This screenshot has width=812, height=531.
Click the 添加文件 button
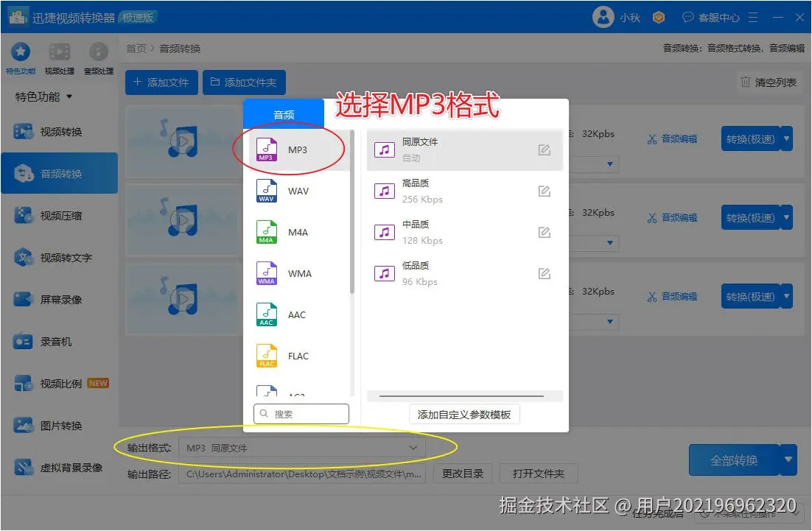point(161,82)
